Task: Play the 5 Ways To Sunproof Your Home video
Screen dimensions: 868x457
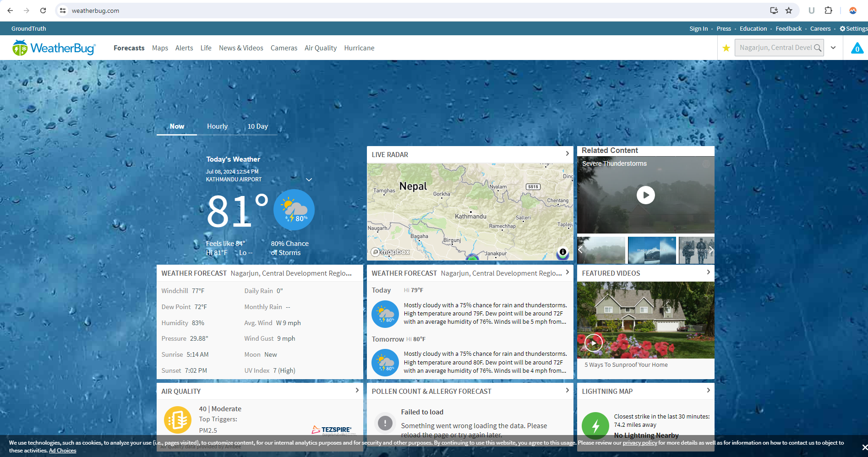Action: pyautogui.click(x=594, y=342)
